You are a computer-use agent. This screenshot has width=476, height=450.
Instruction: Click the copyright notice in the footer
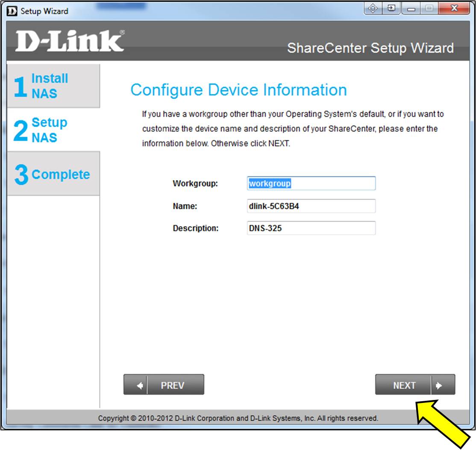[x=238, y=418]
